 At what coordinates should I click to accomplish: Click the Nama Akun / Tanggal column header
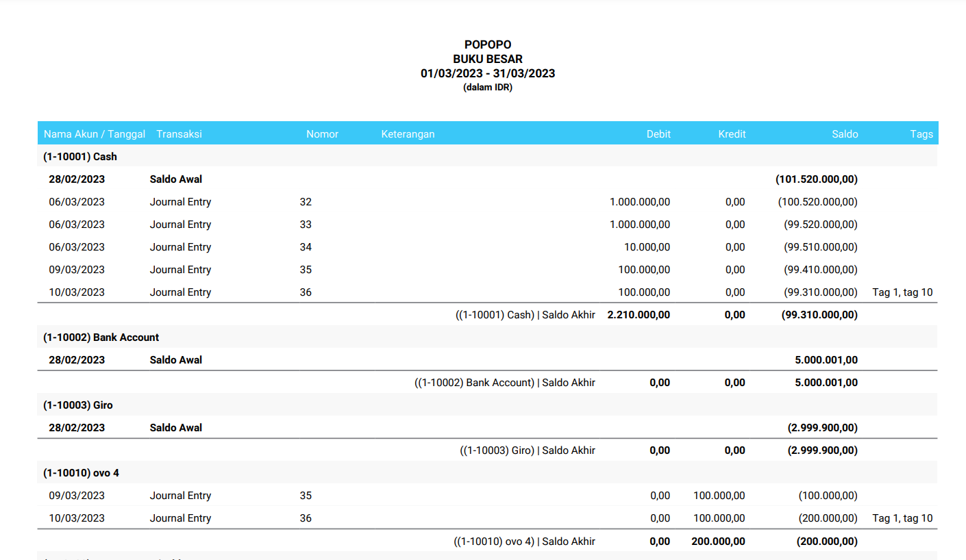coord(95,134)
